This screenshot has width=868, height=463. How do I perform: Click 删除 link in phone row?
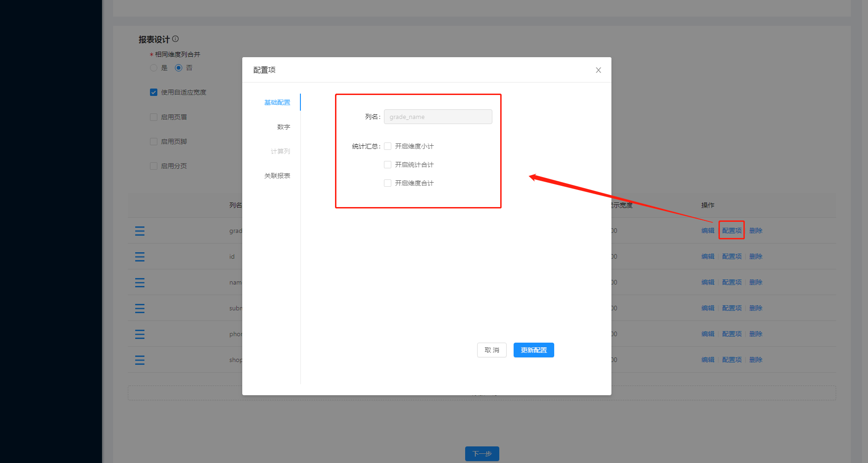click(756, 334)
